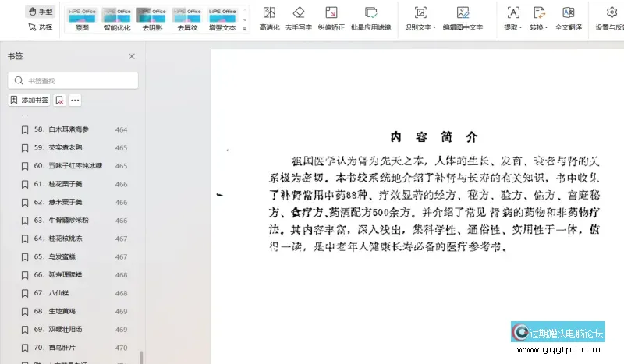Apply the 智能优化 smart optimize filter
624x364 pixels.
point(117,19)
